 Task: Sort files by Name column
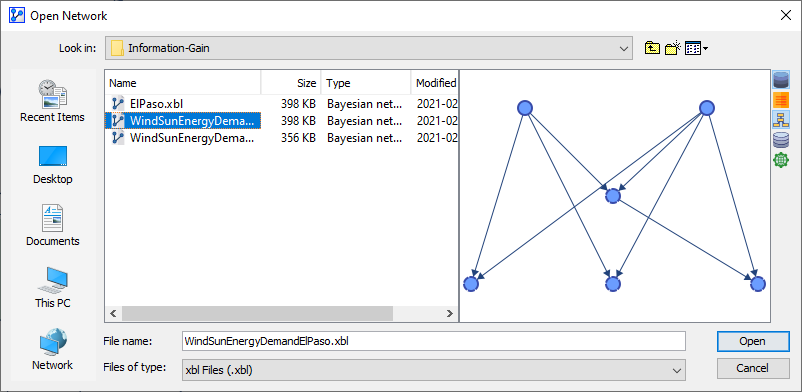point(183,83)
